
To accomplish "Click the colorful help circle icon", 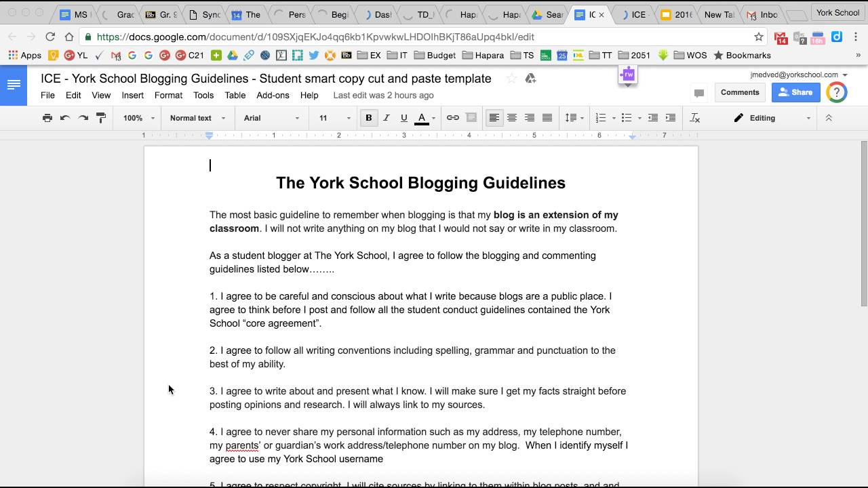I will coord(837,92).
